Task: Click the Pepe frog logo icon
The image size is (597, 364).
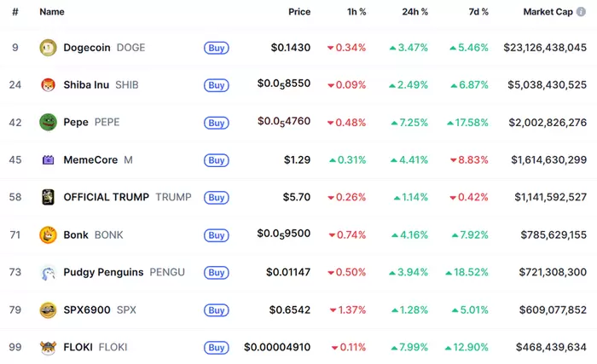Action: pyautogui.click(x=48, y=122)
